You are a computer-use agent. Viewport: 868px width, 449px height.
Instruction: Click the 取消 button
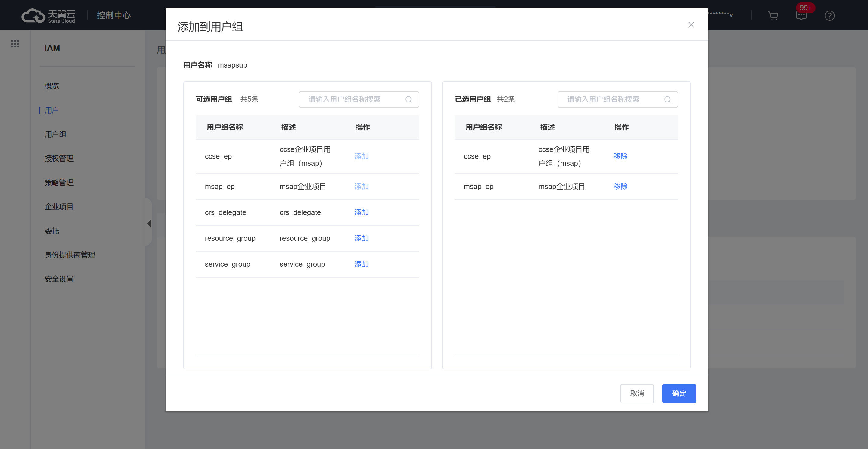[637, 393]
